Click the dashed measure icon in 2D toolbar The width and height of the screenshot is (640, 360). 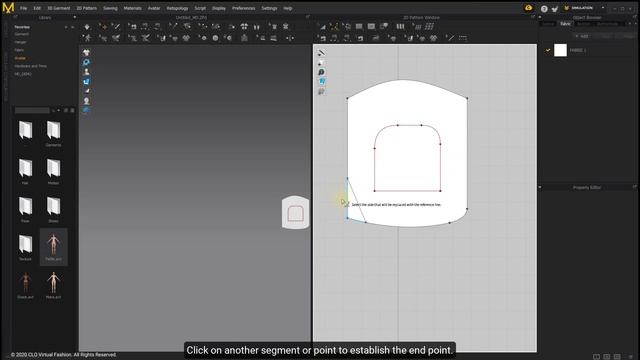[x=462, y=38]
